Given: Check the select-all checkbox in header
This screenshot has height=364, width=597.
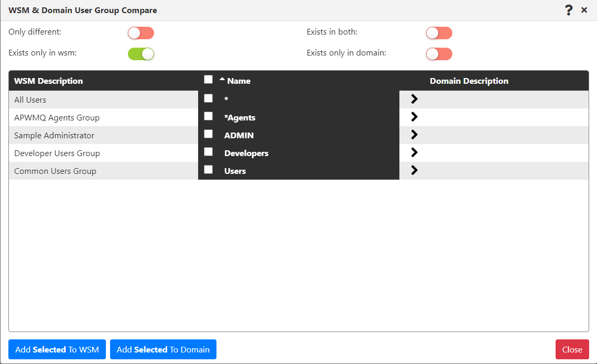Looking at the screenshot, I should click(x=208, y=80).
